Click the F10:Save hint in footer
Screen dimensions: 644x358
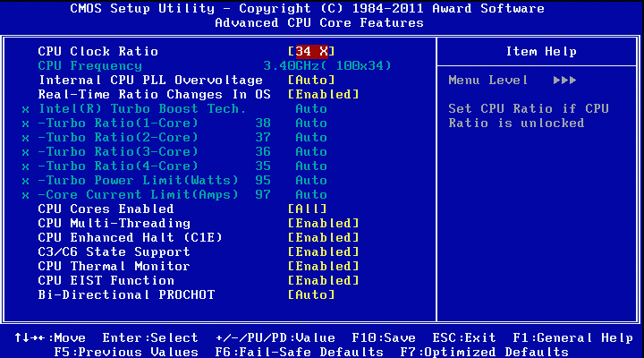coord(383,337)
